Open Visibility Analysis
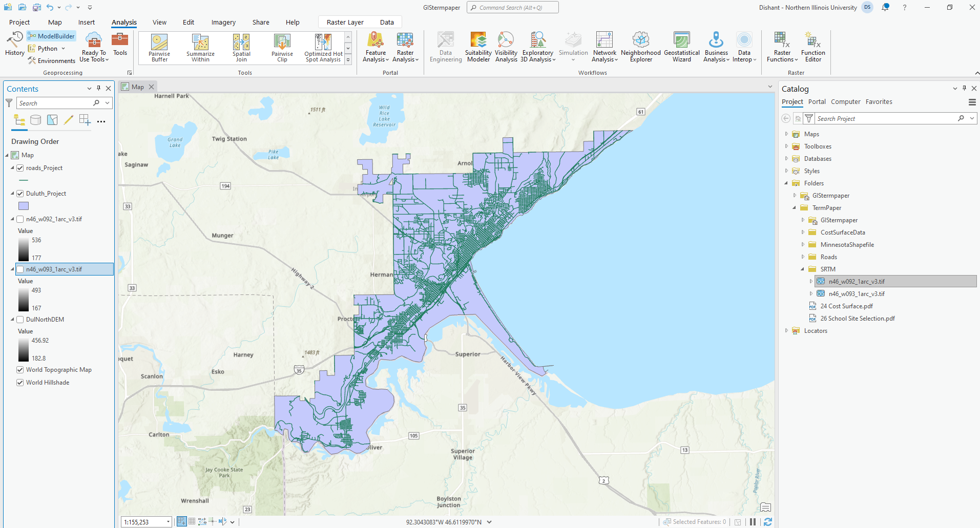The image size is (980, 528). coord(506,47)
